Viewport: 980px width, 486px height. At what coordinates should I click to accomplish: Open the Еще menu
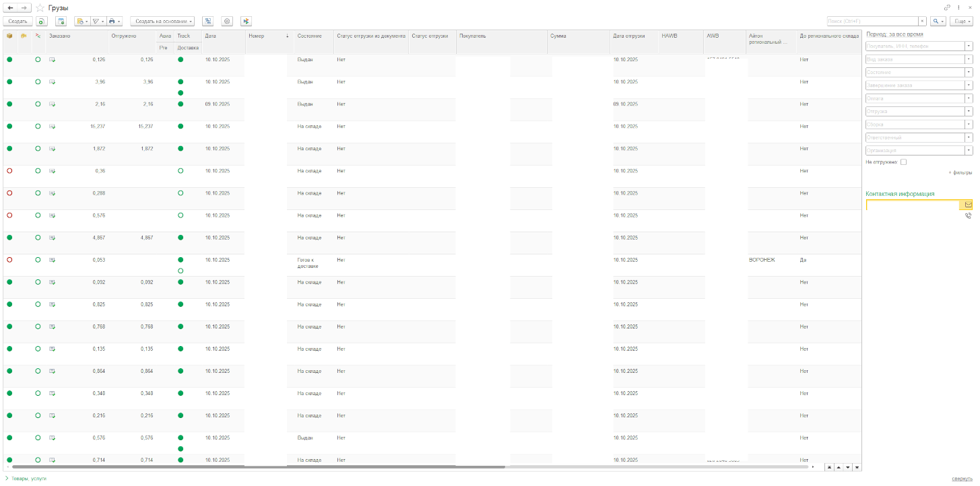click(x=960, y=22)
